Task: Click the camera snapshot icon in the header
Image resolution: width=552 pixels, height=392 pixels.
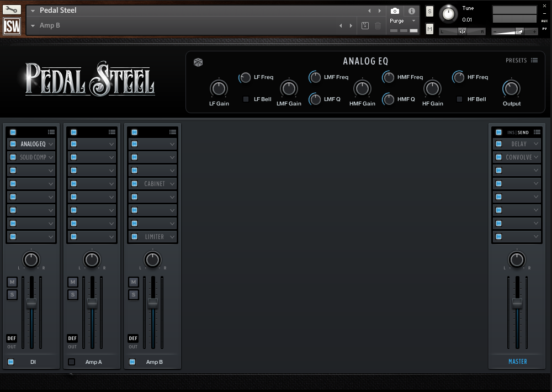Action: tap(394, 10)
